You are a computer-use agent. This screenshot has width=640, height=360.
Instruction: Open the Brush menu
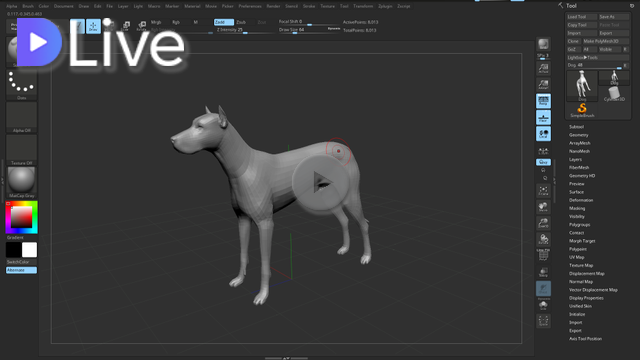(x=28, y=6)
